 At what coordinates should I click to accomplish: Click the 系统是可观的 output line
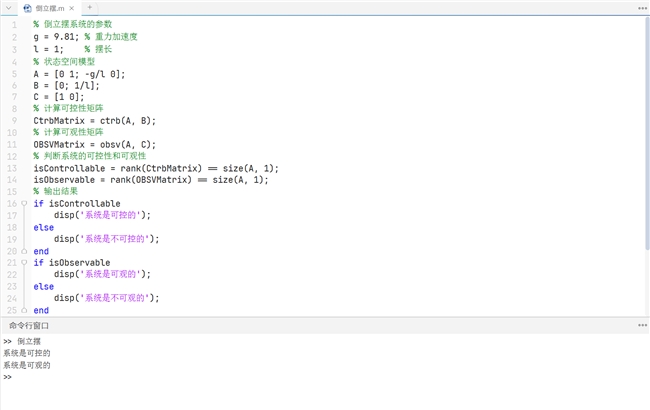coord(27,365)
